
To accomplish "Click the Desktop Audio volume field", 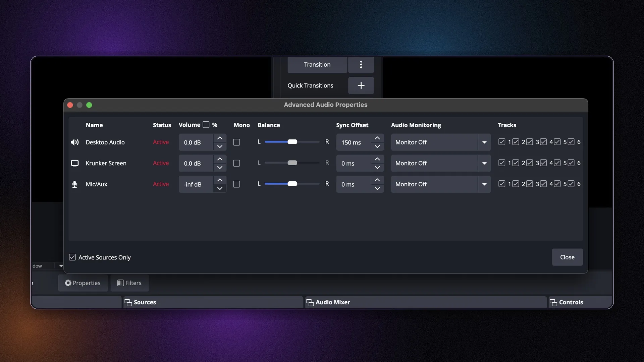I will pyautogui.click(x=196, y=142).
